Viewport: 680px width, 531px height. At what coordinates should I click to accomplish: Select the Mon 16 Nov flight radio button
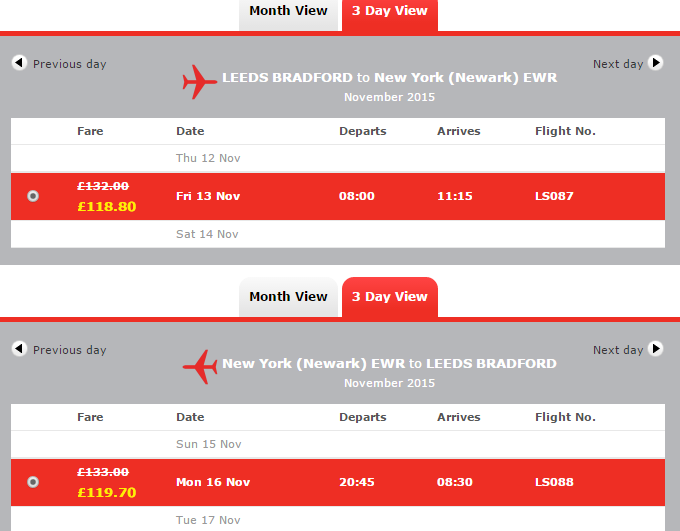(33, 482)
